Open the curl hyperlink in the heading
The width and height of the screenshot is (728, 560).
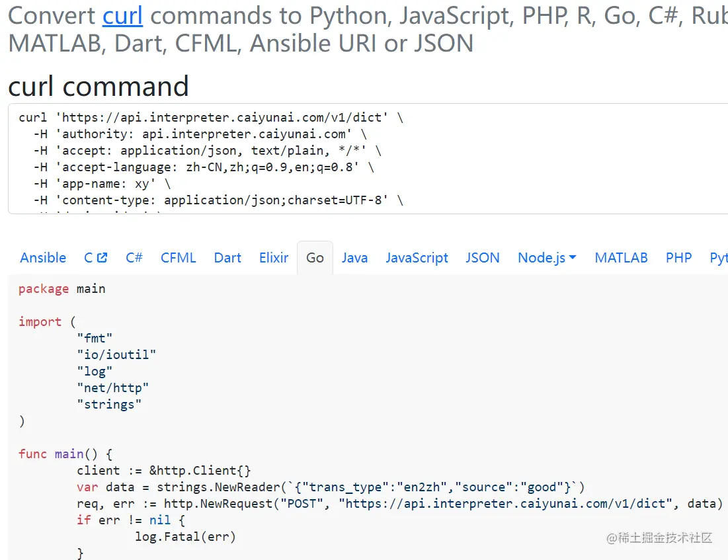(122, 15)
